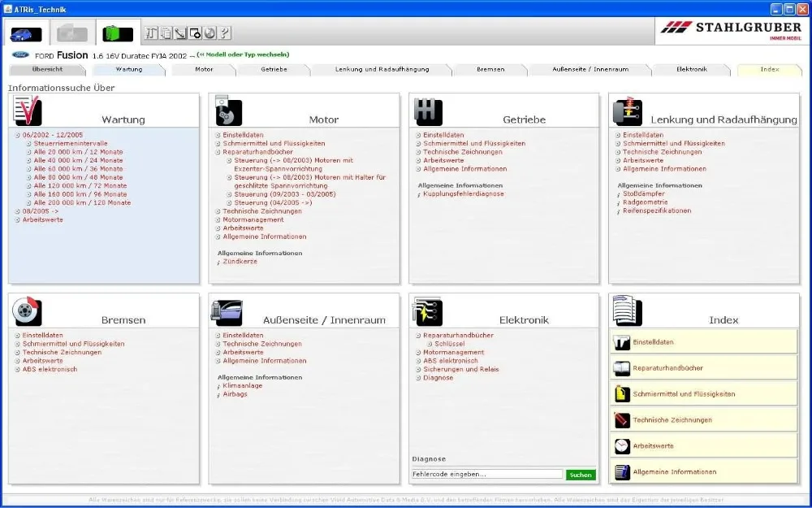
Task: Open the Bremsen tab
Action: 490,69
